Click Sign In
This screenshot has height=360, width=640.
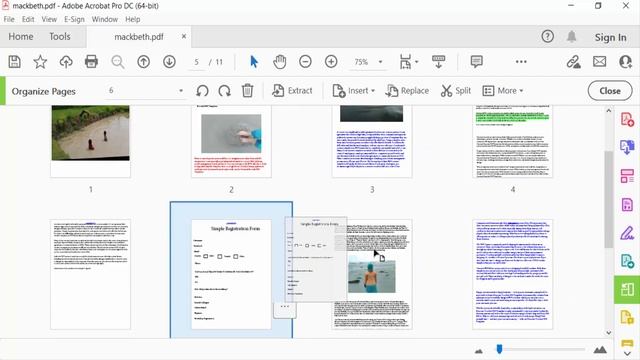point(610,37)
